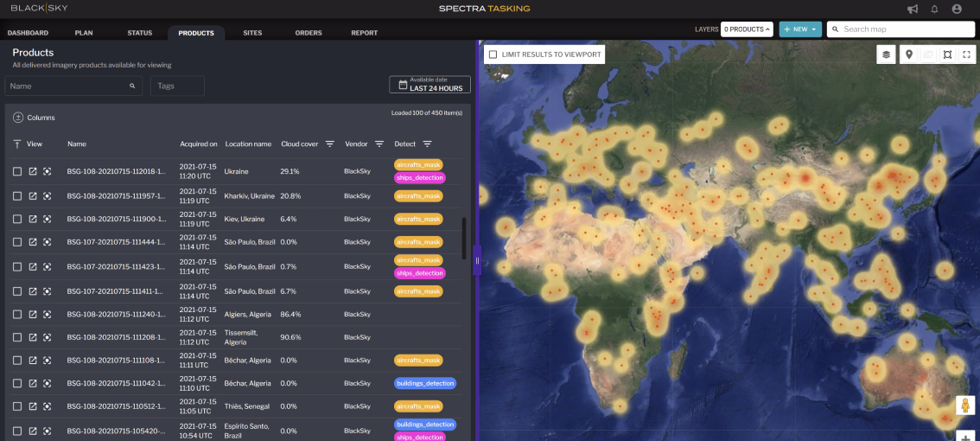Open the Tissemsilt, Algeria product in new window
Screen dimensions: 980x441
point(33,337)
